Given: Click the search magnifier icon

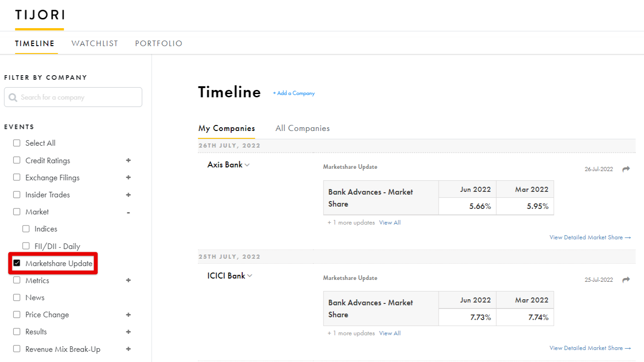Looking at the screenshot, I should pos(13,97).
